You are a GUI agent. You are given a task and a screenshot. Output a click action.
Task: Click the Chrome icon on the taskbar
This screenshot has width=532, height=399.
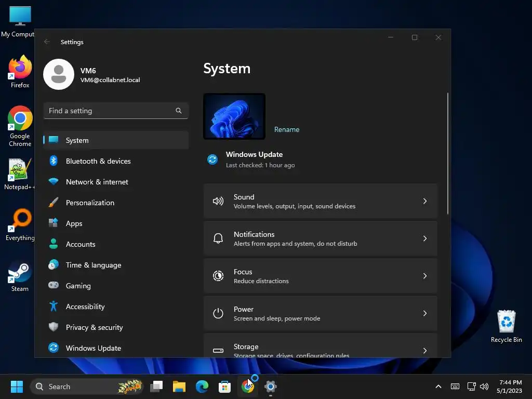[247, 387]
